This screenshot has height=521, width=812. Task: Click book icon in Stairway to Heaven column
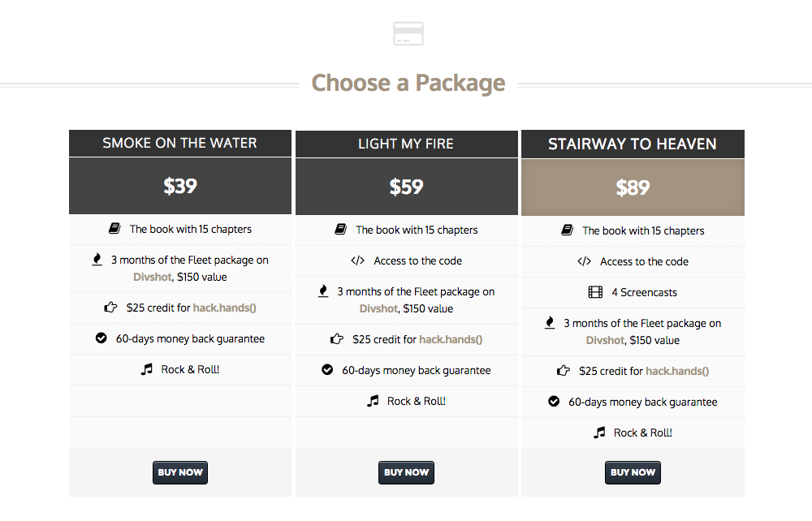(567, 230)
